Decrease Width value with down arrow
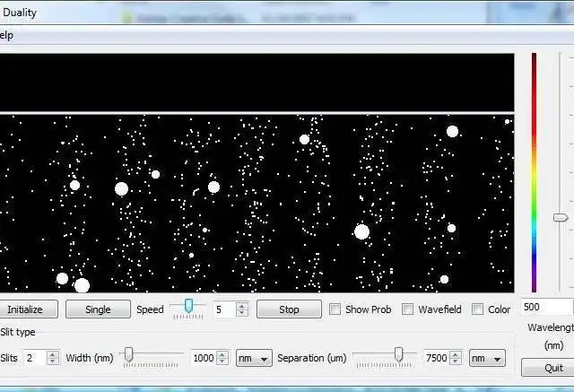Screen dimensions: 574x392 coord(222,362)
